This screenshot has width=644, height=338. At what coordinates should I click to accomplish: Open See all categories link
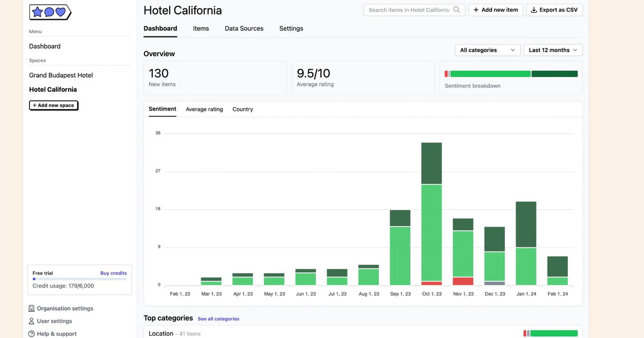point(218,319)
